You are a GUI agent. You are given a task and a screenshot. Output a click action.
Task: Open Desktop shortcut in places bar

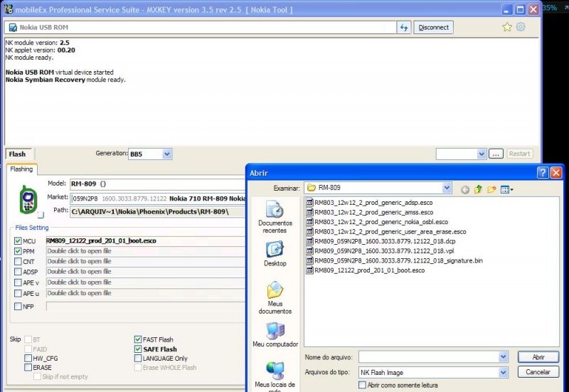pos(275,254)
